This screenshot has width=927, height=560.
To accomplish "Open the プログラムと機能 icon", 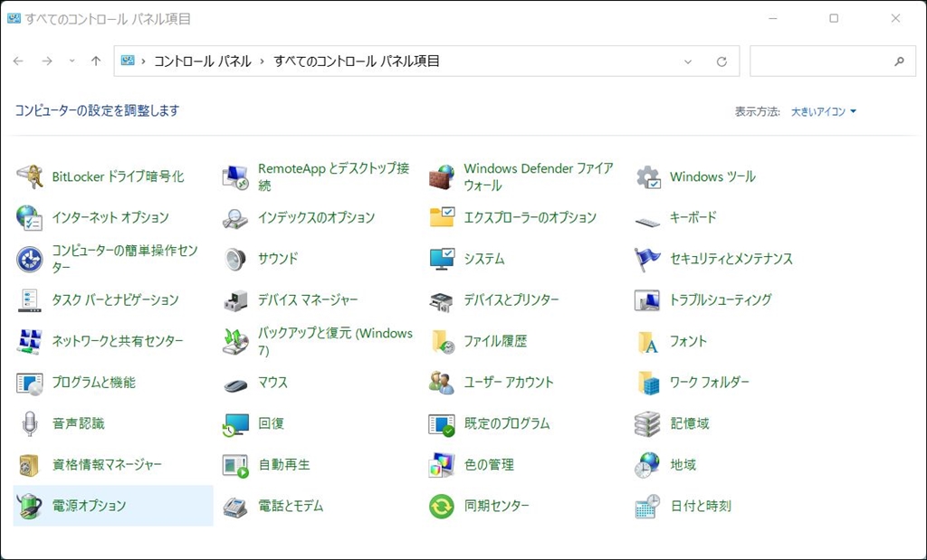I will [x=29, y=383].
